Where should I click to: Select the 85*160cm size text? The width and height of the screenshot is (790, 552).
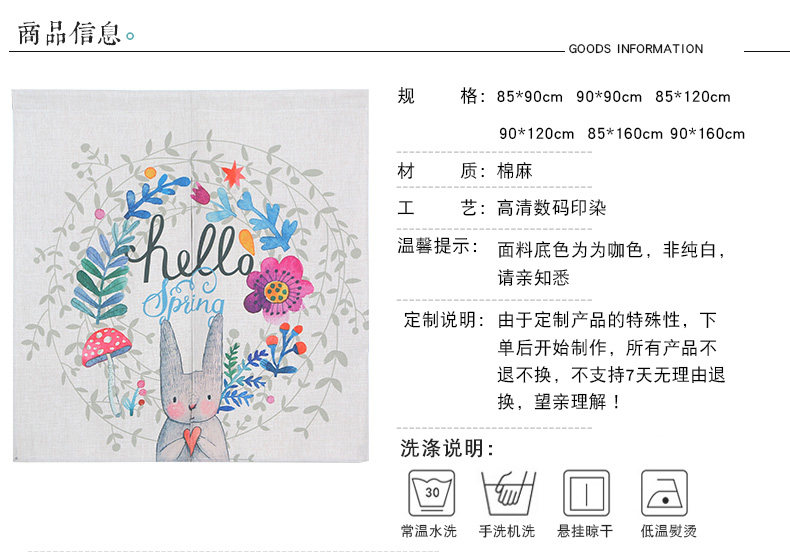click(x=625, y=134)
